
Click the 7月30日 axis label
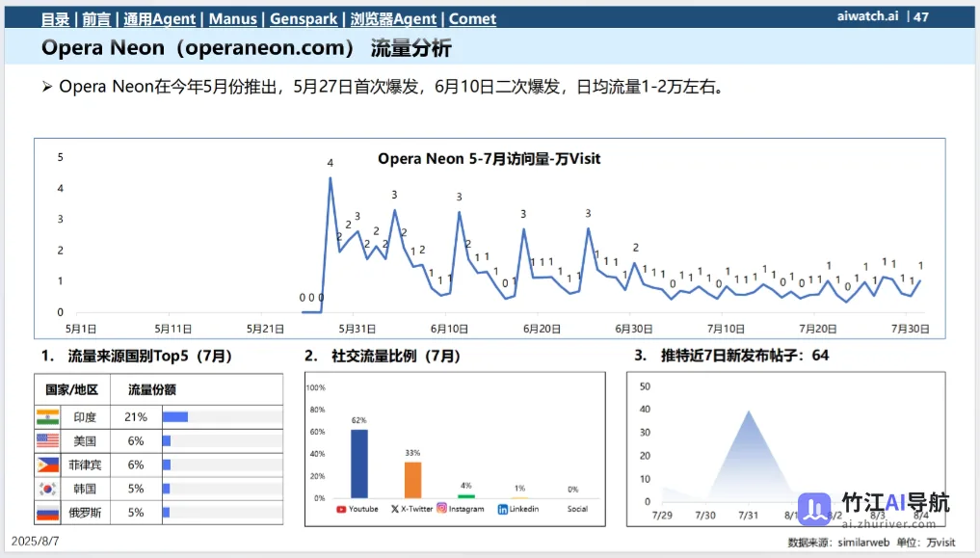(910, 329)
